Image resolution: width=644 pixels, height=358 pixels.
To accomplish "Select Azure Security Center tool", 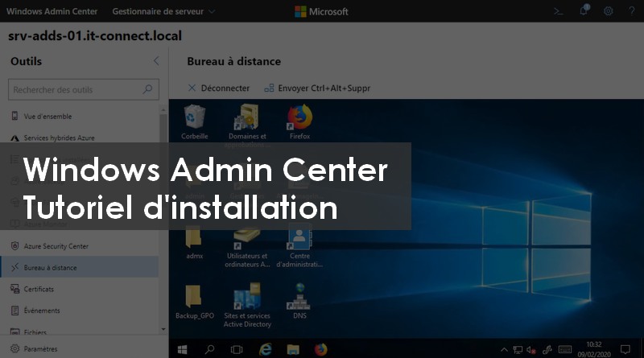I will (x=56, y=246).
